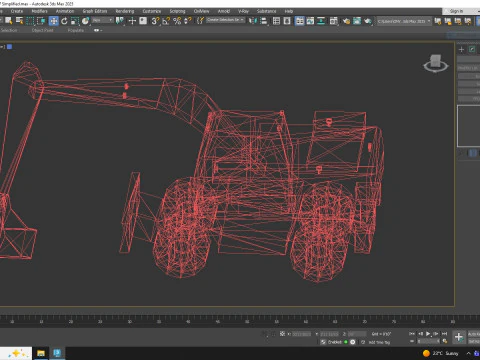Toggle Keyboard Shortcut Override button
The image size is (480, 360).
pyautogui.click(x=143, y=21)
